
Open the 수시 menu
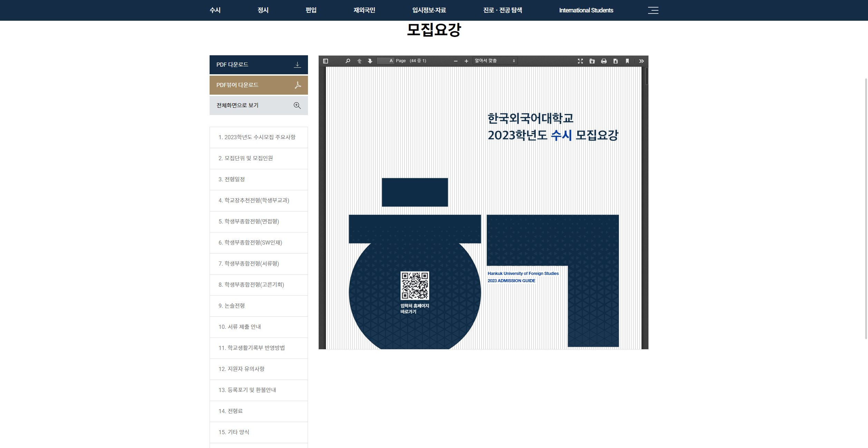[215, 10]
